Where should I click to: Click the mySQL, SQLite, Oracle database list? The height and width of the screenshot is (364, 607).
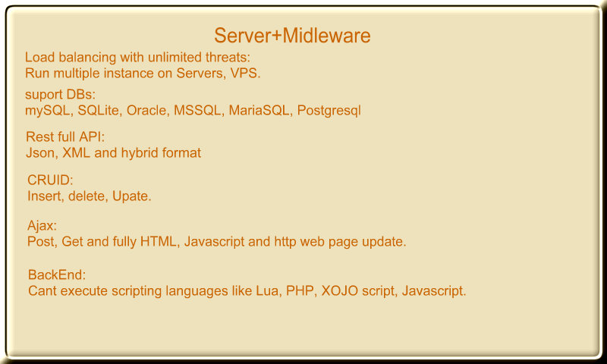[193, 111]
